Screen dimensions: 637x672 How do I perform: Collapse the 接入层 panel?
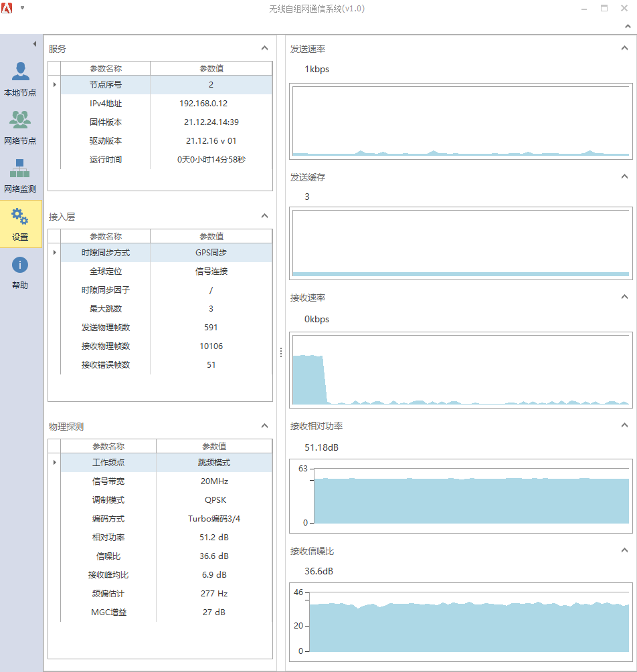point(265,216)
